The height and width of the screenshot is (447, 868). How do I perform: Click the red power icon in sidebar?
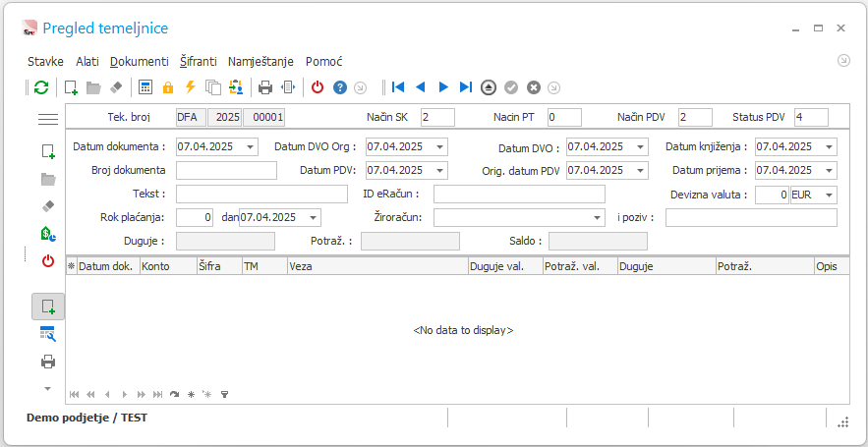coord(48,261)
